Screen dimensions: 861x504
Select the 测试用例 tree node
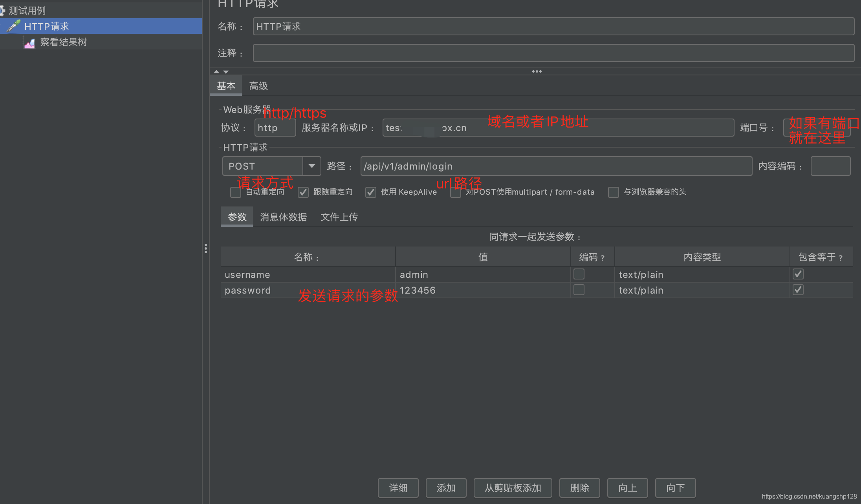(x=27, y=11)
